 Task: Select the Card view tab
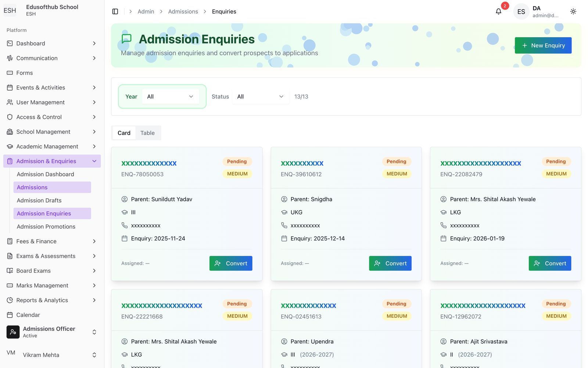[x=124, y=133]
